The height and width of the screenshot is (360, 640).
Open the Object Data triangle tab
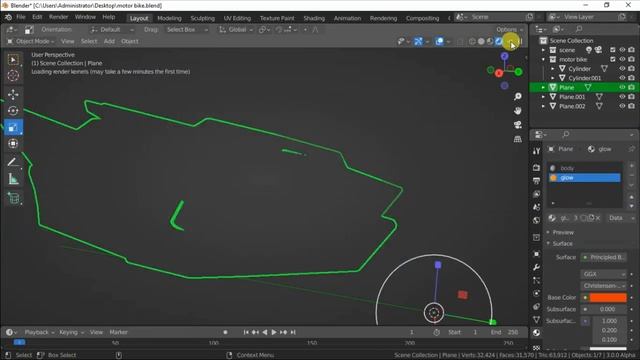536,320
